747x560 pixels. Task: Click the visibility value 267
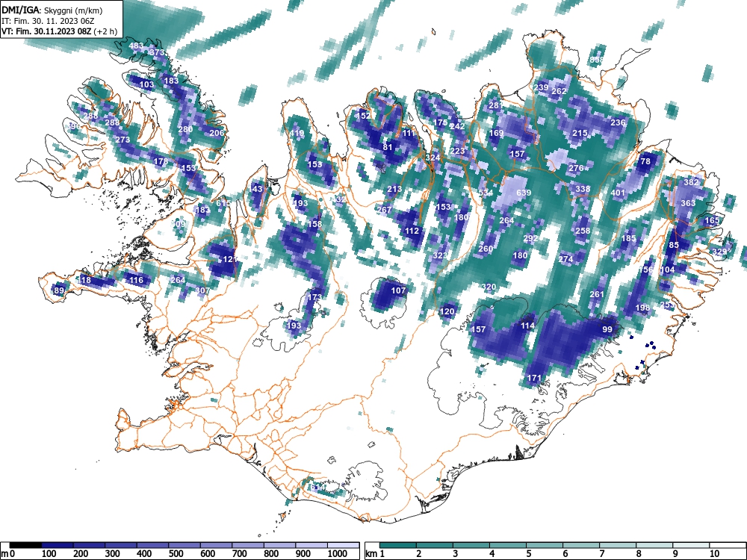pos(384,210)
